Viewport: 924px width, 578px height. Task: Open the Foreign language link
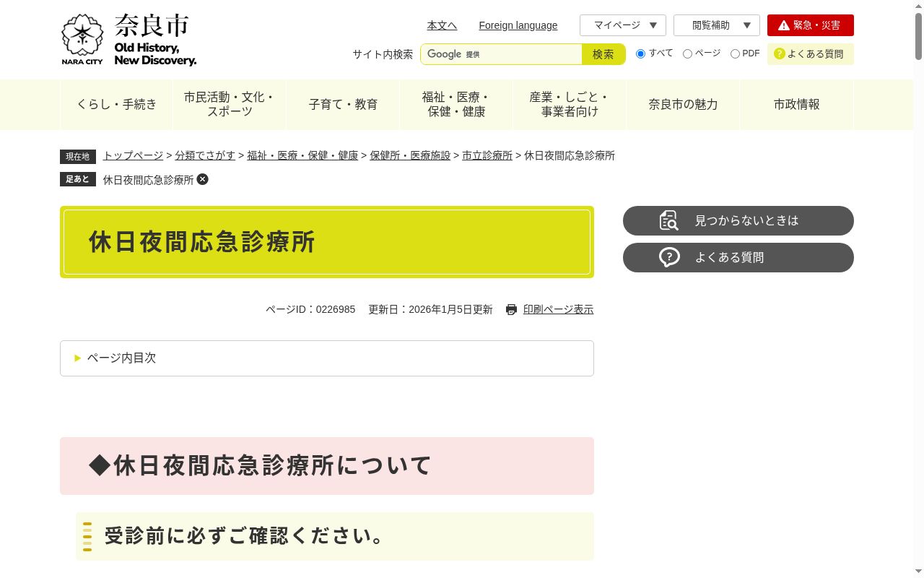coord(518,25)
